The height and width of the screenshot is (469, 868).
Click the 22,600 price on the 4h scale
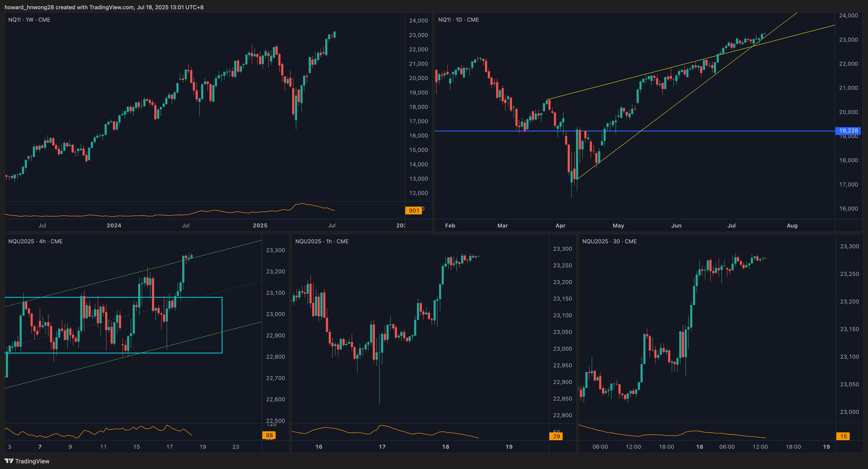click(x=275, y=400)
